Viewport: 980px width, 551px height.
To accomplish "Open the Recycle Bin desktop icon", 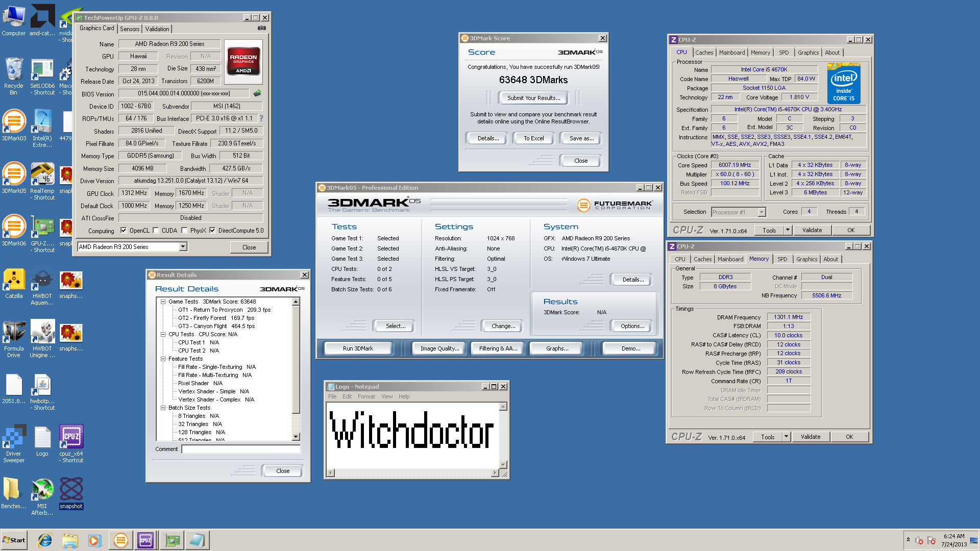I will 14,76.
